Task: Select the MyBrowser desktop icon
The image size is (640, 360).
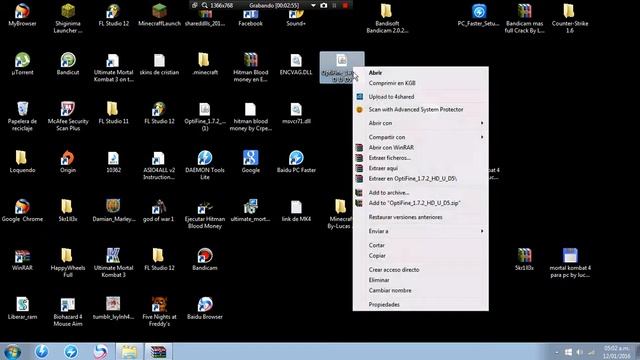Action: (x=22, y=15)
